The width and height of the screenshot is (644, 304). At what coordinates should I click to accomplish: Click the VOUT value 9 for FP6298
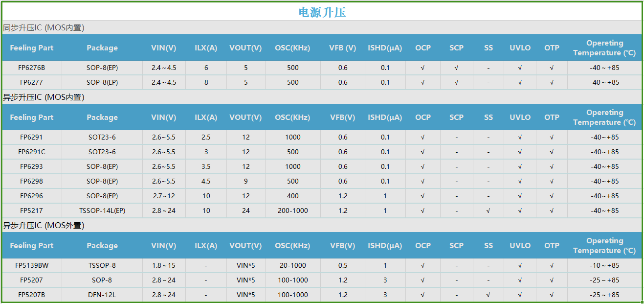click(246, 181)
